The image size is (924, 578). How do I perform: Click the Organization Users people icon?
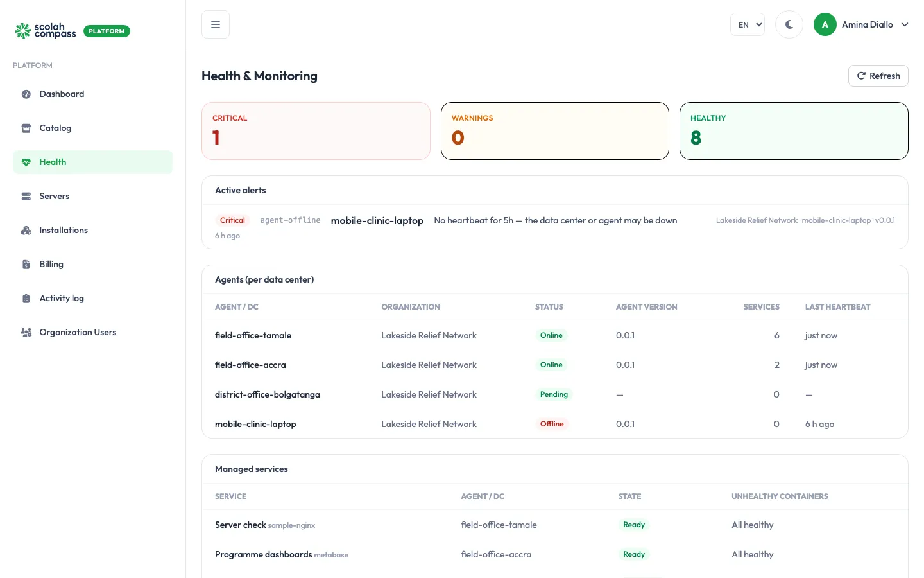[26, 332]
